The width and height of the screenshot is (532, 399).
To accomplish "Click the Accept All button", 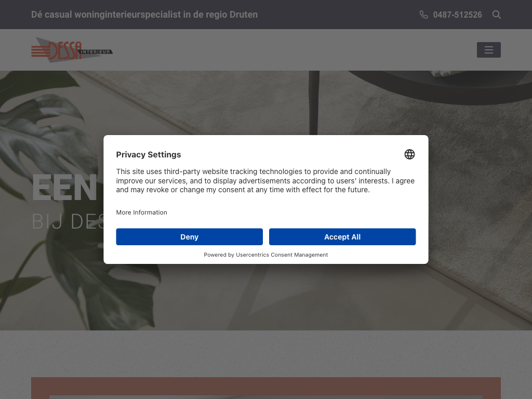I will (342, 237).
